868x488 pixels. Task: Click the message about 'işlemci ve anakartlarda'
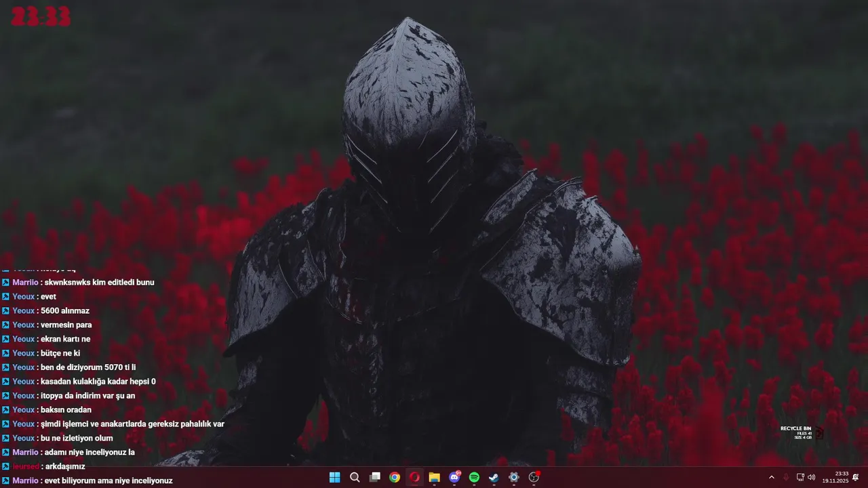[132, 424]
